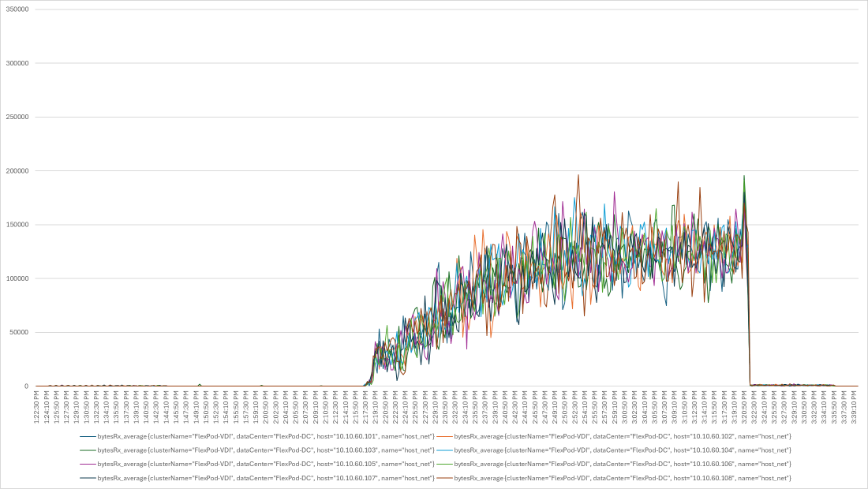Click the dark blue legend line marker for host 10.10.60.101

pos(88,436)
